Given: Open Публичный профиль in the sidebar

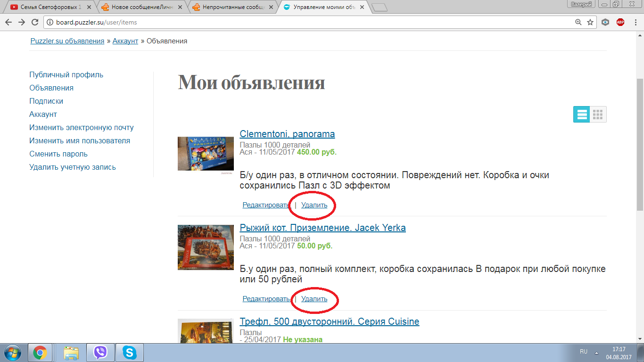Looking at the screenshot, I should (x=66, y=75).
